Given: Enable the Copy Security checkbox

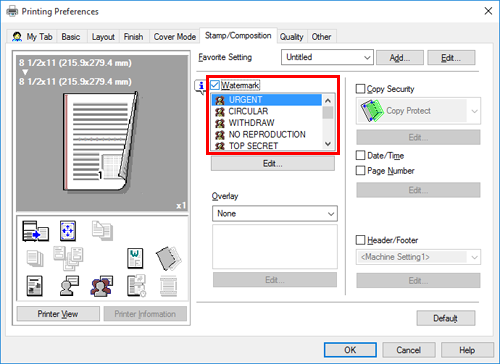Looking at the screenshot, I should (x=360, y=89).
